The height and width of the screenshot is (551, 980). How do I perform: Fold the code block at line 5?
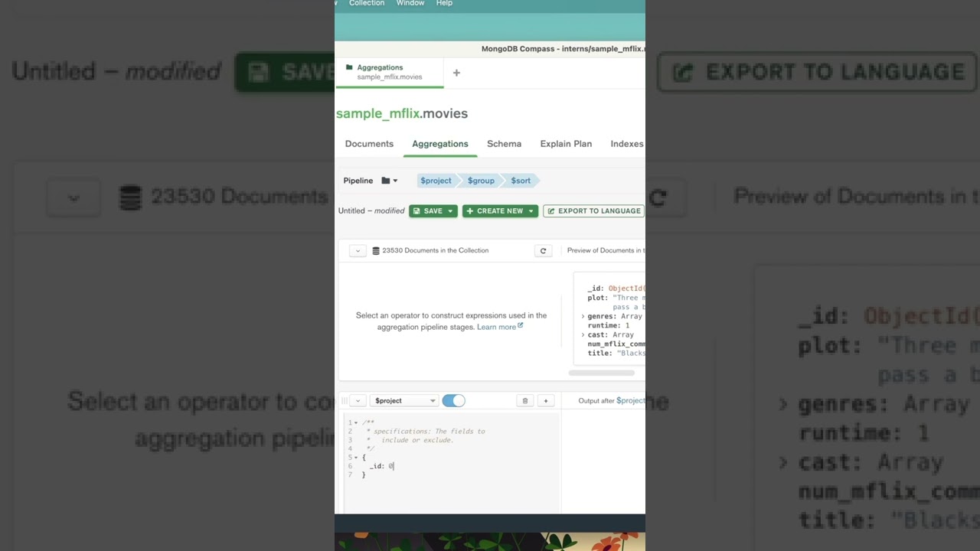pos(356,458)
